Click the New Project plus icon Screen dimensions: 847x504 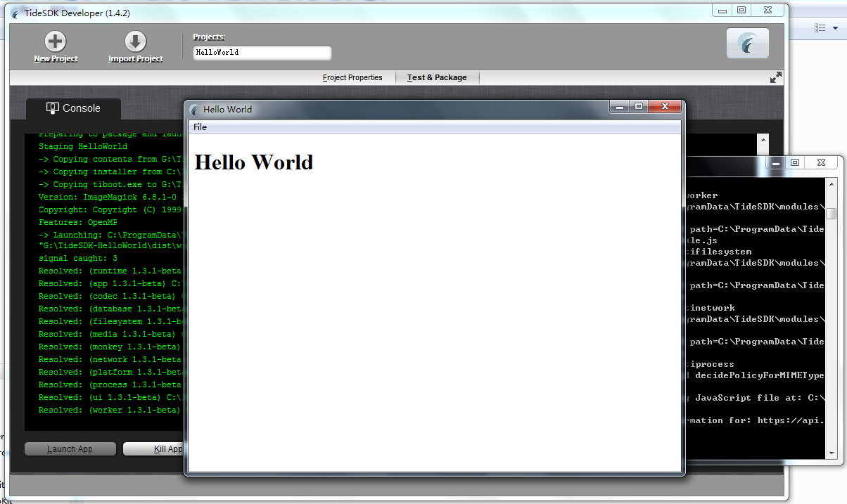pyautogui.click(x=56, y=41)
